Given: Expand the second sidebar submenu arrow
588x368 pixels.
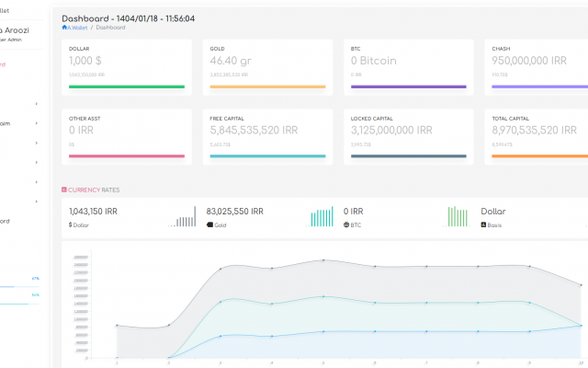Looking at the screenshot, I should coord(36,122).
